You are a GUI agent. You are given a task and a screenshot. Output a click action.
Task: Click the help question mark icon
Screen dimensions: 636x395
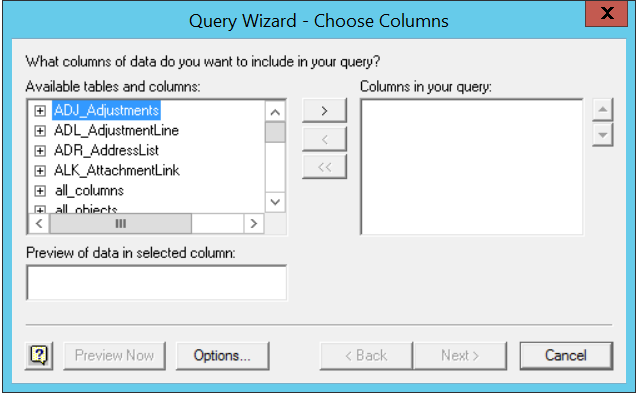tap(39, 356)
